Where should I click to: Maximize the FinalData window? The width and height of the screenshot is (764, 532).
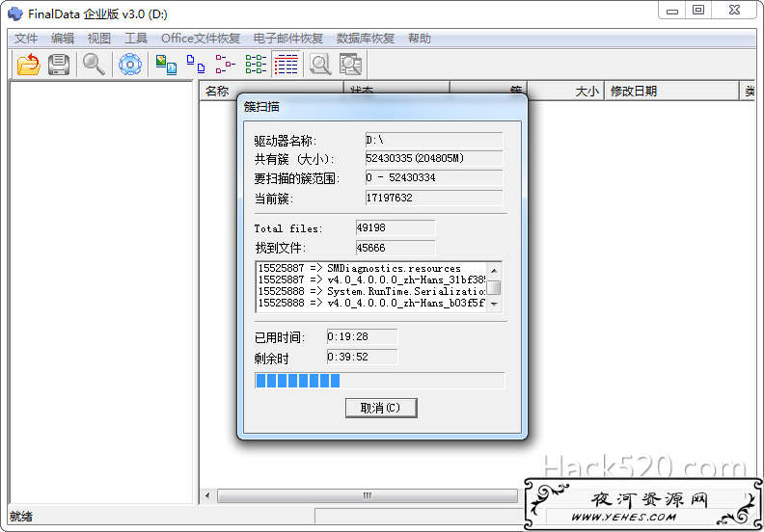pos(698,11)
